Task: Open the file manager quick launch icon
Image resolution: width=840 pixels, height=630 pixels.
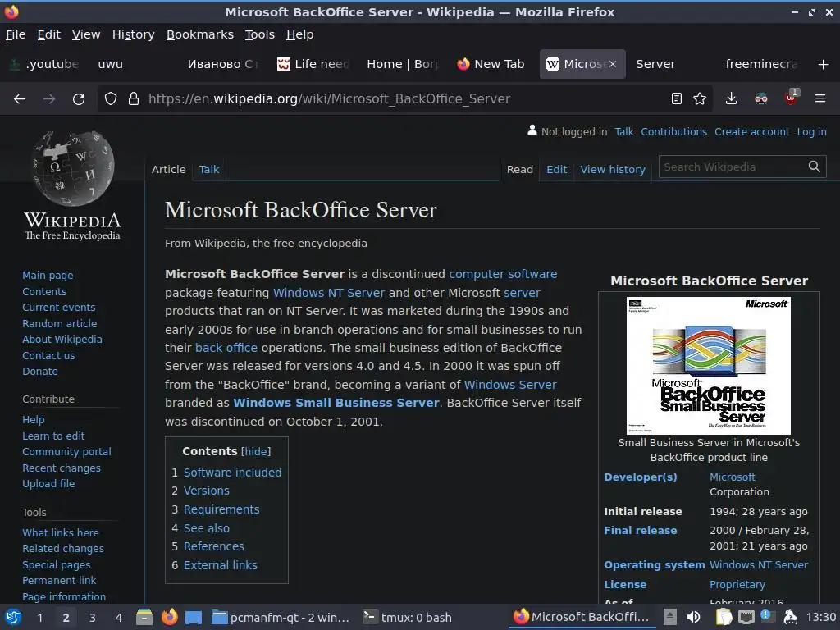Action: tap(144, 617)
